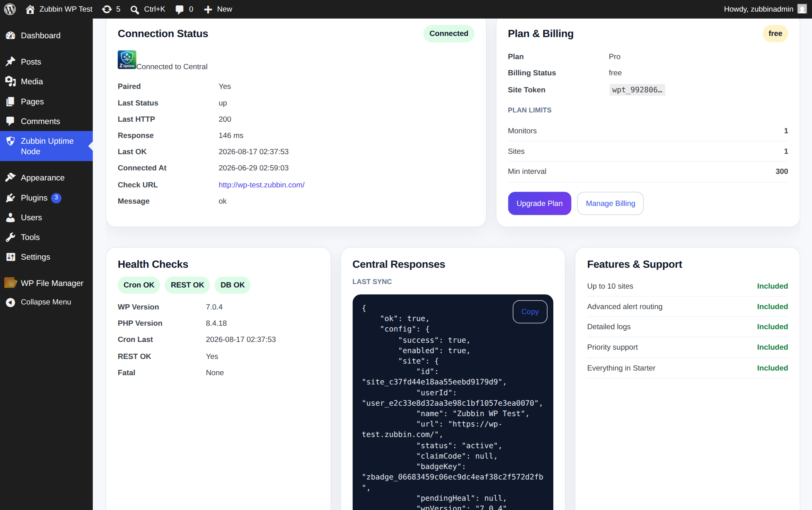The width and height of the screenshot is (812, 510).
Task: Click the Connection Status heading
Action: tap(163, 34)
